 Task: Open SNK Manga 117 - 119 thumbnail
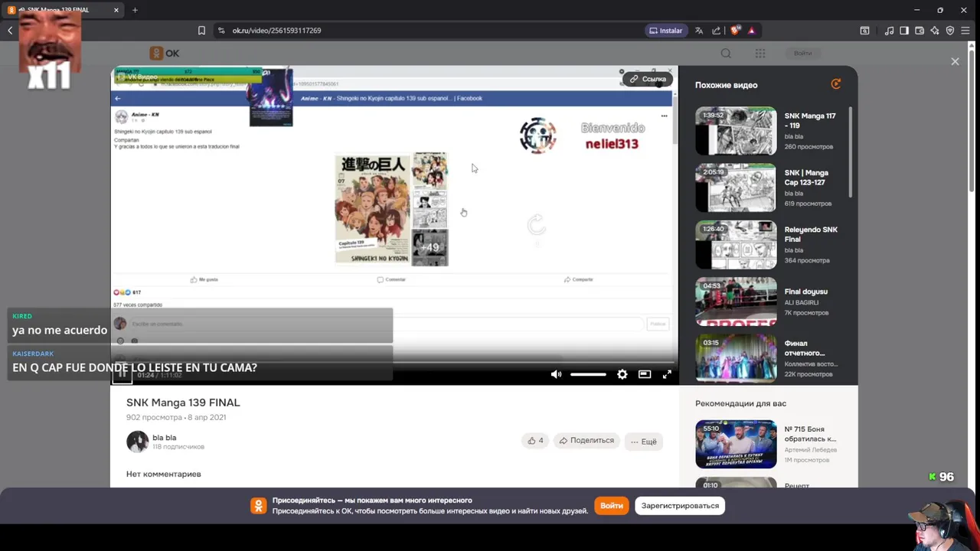pyautogui.click(x=736, y=131)
